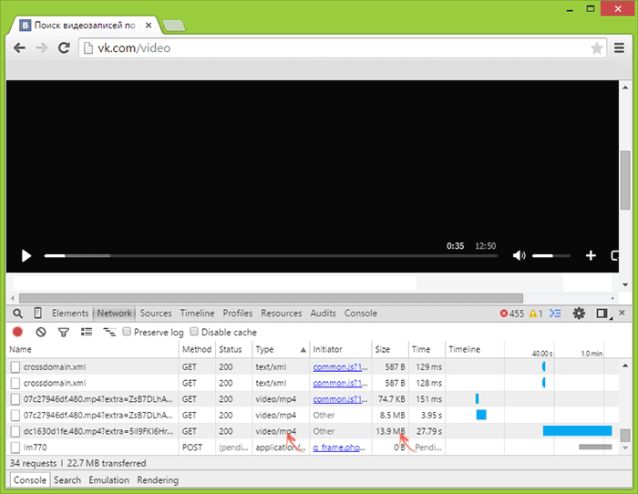
Task: Click the inspect element magnifier icon
Action: [x=17, y=313]
